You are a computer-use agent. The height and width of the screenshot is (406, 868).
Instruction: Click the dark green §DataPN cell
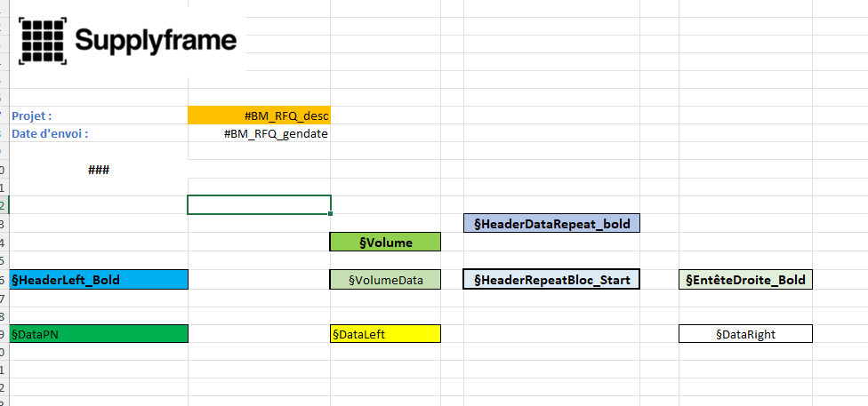pyautogui.click(x=99, y=334)
